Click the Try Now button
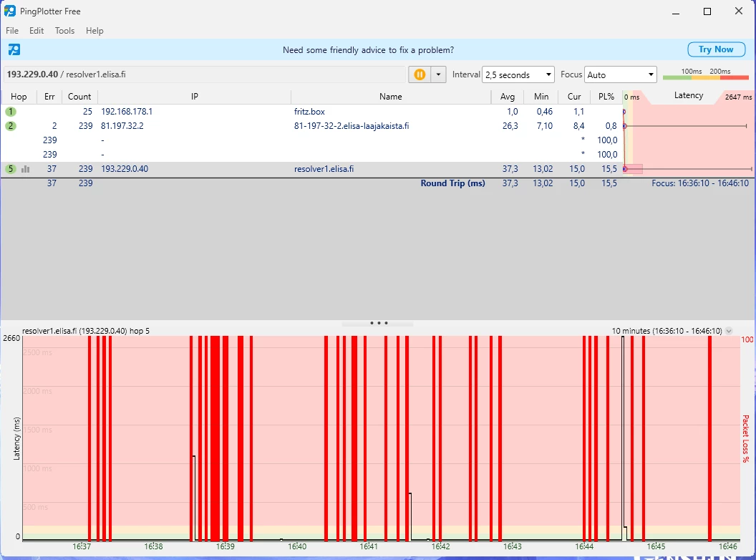This screenshot has width=756, height=560. pyautogui.click(x=715, y=49)
